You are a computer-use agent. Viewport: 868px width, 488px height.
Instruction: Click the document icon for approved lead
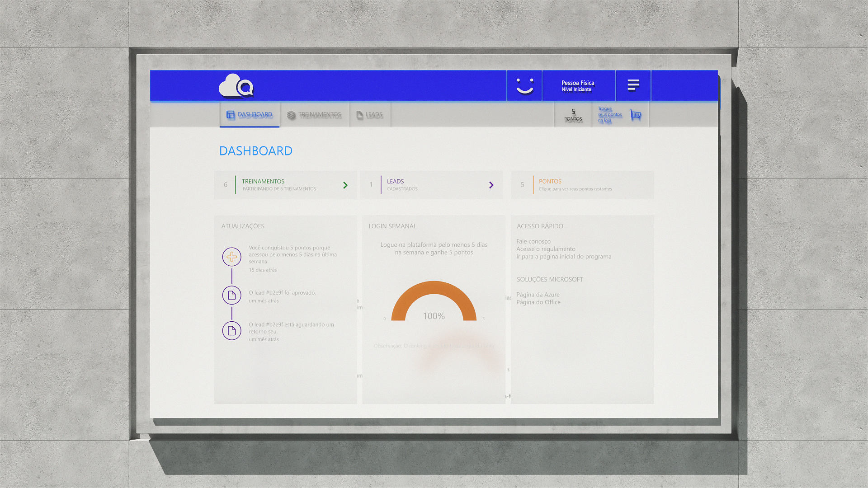231,296
